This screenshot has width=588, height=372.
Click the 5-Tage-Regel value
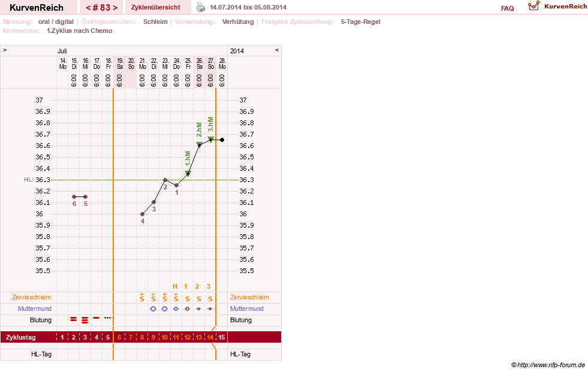[x=361, y=22]
